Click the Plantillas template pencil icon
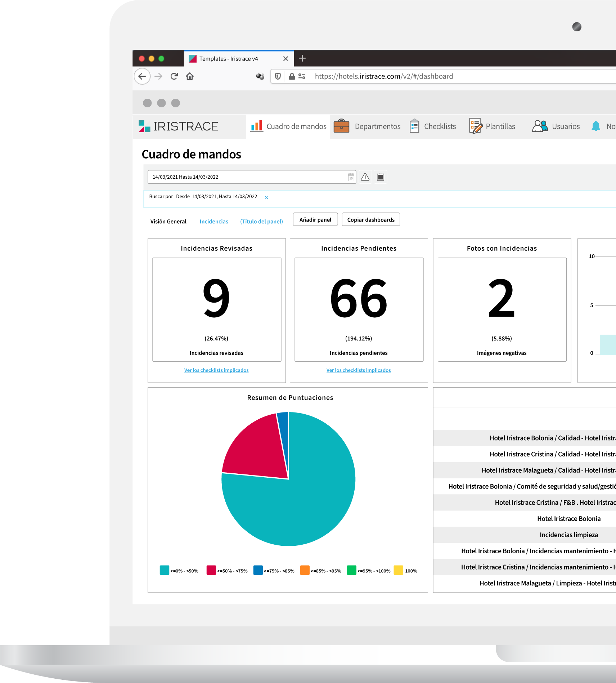This screenshot has width=616, height=683. click(x=476, y=126)
